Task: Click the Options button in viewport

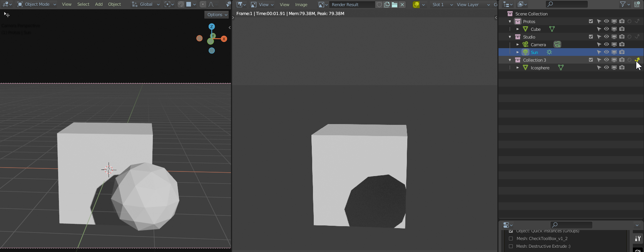Action: (217, 15)
